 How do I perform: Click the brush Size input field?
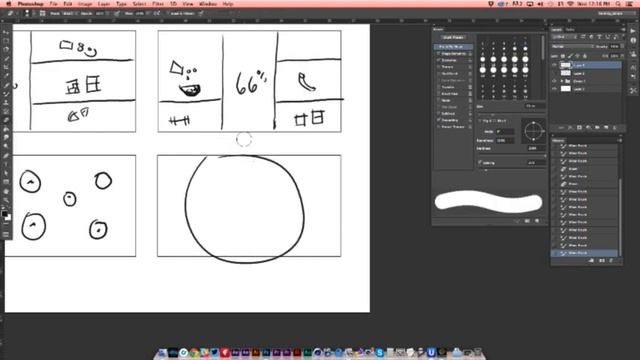coord(534,106)
